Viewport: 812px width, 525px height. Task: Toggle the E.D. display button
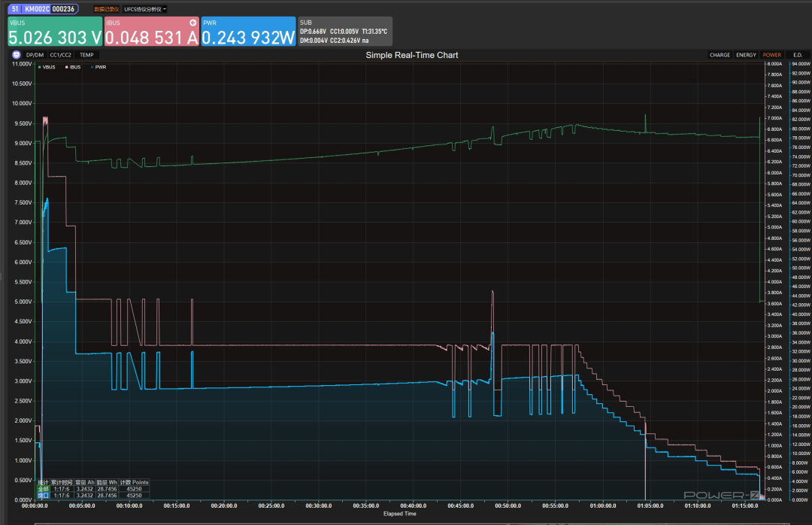(798, 55)
